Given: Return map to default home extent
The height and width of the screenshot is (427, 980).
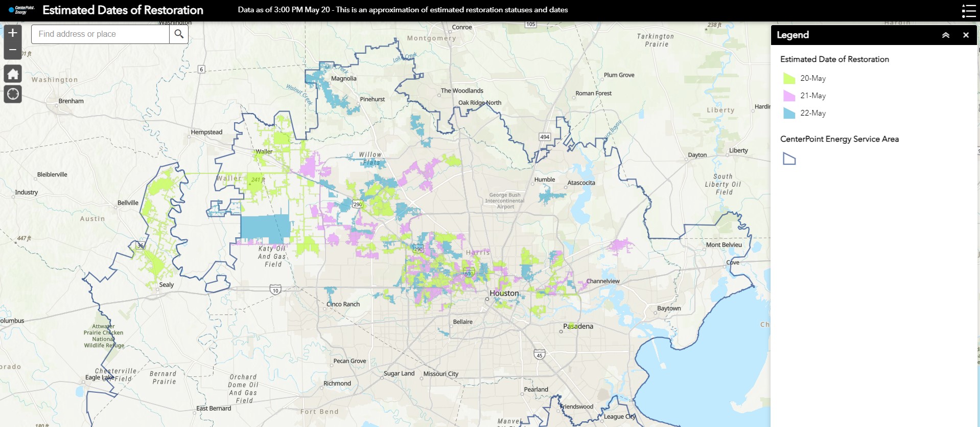Looking at the screenshot, I should [x=13, y=74].
